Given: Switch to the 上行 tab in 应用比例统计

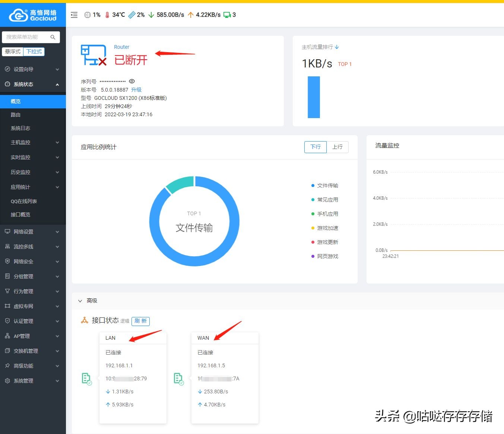Looking at the screenshot, I should pos(337,147).
